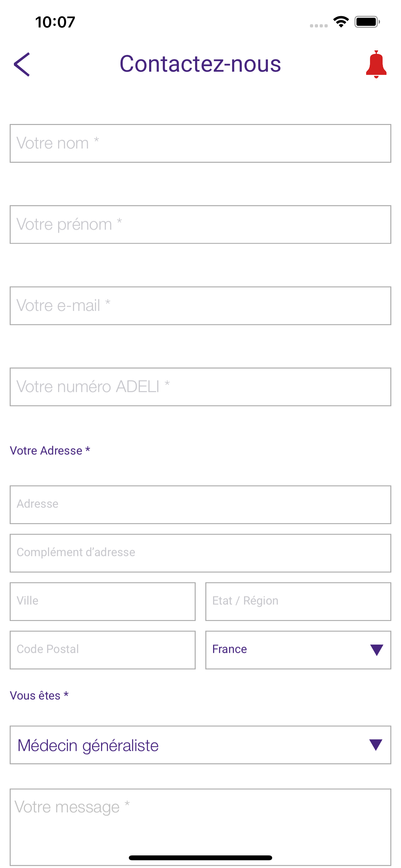Expand the Médecin généraliste dropdown arrow
This screenshot has height=868, width=401.
[x=375, y=745]
